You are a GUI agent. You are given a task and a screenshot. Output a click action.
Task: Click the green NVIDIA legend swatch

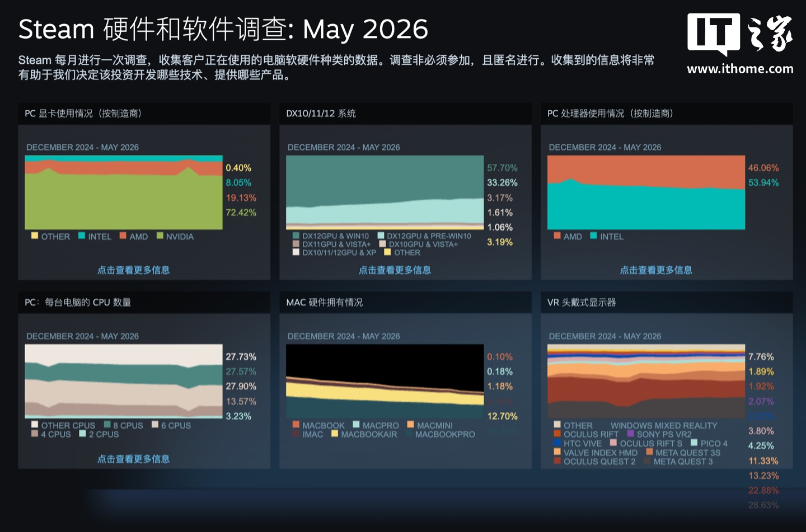point(160,236)
